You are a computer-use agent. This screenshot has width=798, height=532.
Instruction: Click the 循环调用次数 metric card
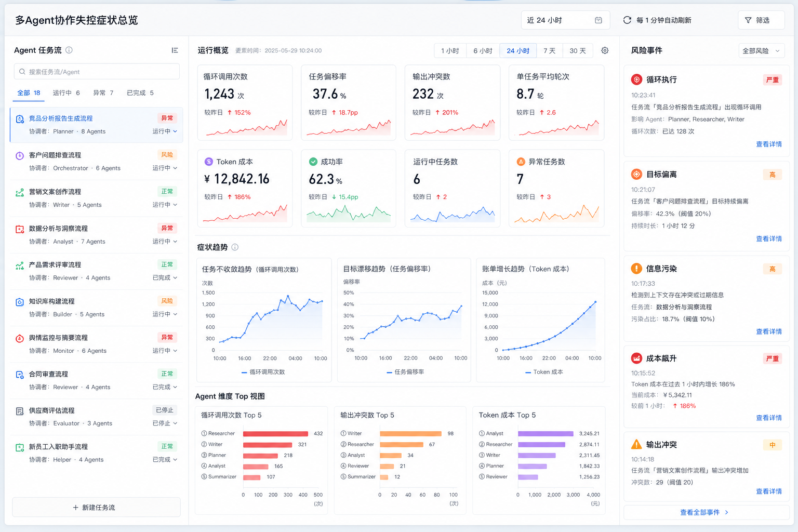pos(245,103)
